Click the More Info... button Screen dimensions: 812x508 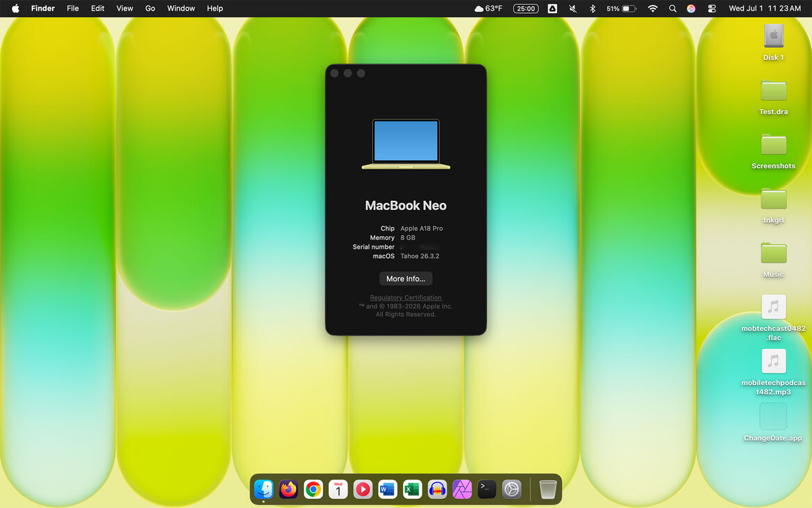[x=406, y=279]
